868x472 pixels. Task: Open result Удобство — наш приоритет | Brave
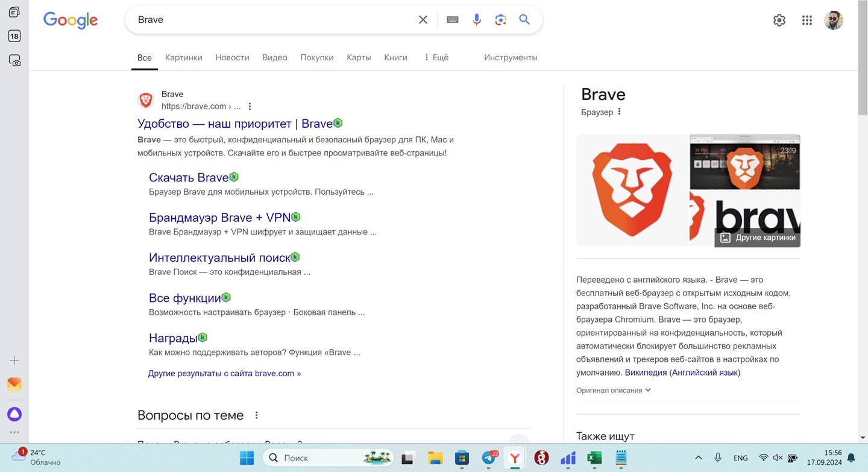tap(235, 124)
